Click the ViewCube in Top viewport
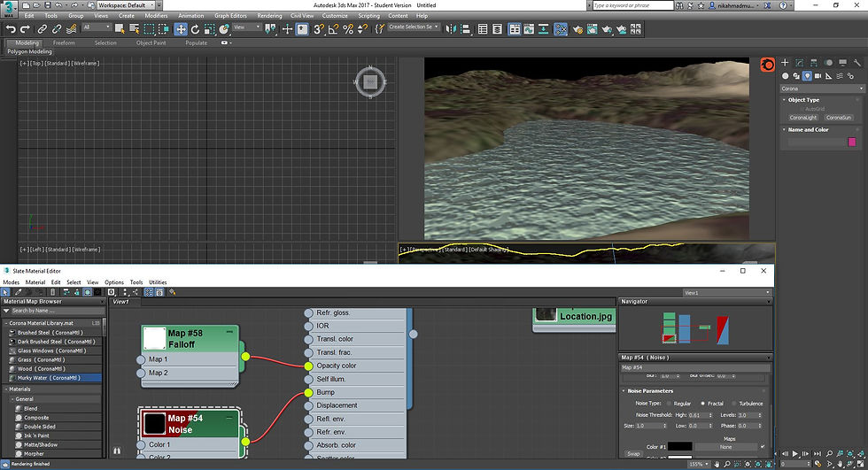The image size is (868, 470). (370, 82)
